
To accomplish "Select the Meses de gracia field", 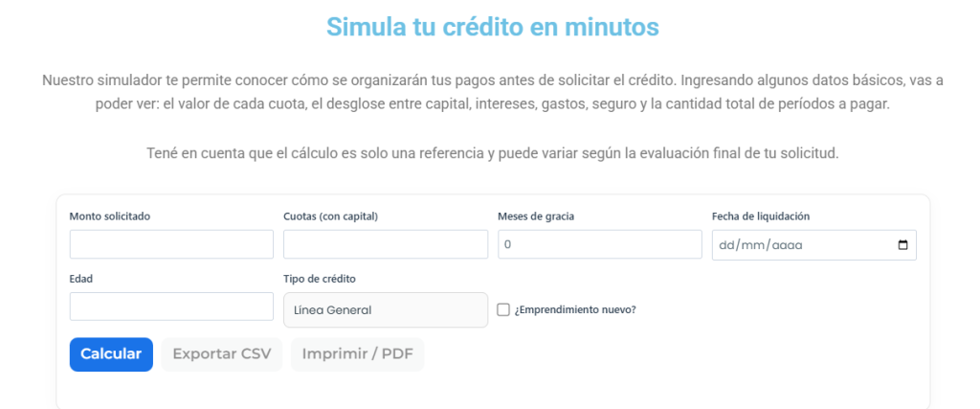I will click(x=599, y=244).
